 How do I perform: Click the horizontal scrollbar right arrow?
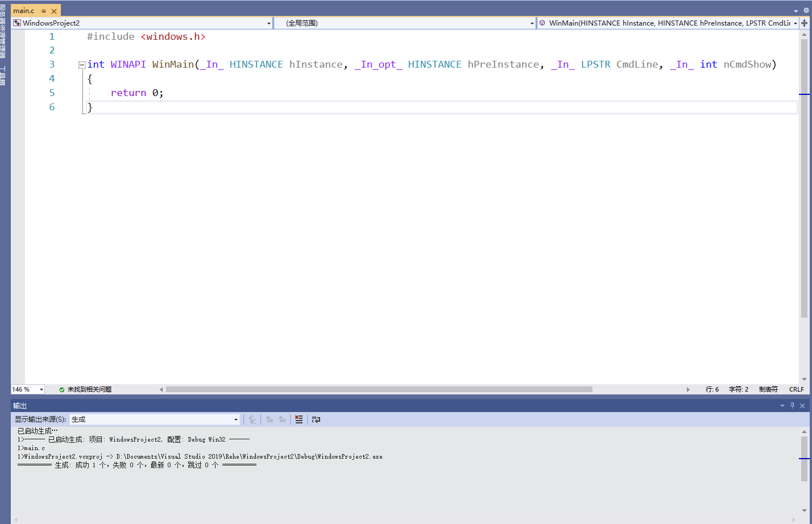tap(688, 389)
